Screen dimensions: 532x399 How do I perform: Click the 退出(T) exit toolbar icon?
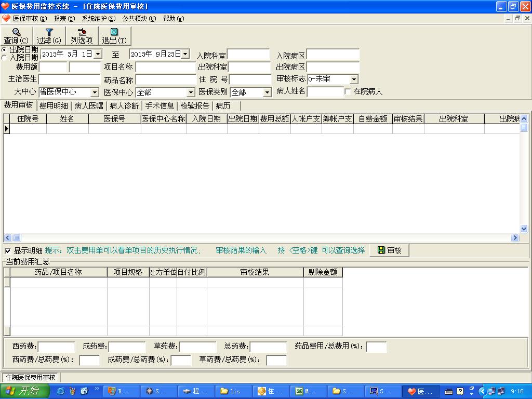[x=114, y=36]
